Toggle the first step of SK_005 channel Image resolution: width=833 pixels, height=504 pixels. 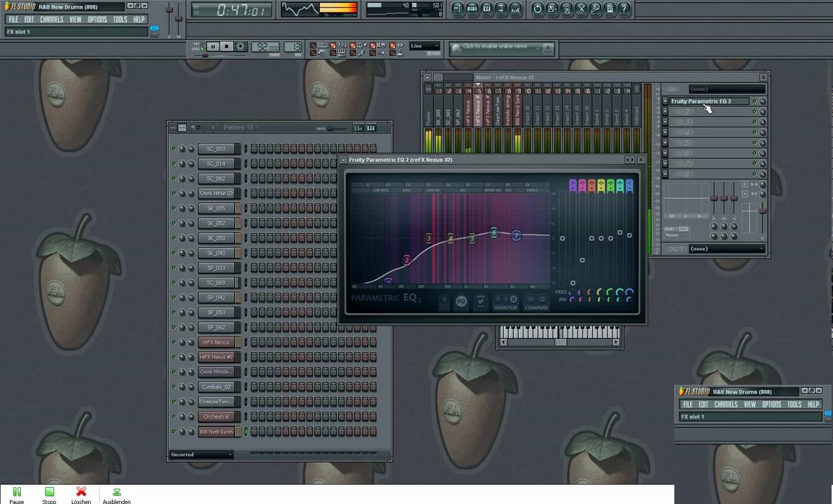pyautogui.click(x=253, y=209)
